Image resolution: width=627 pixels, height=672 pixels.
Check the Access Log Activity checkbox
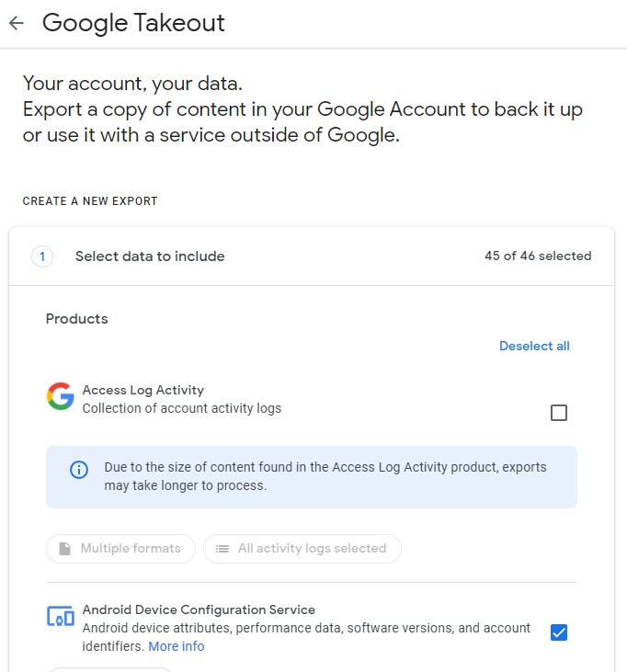pyautogui.click(x=559, y=413)
